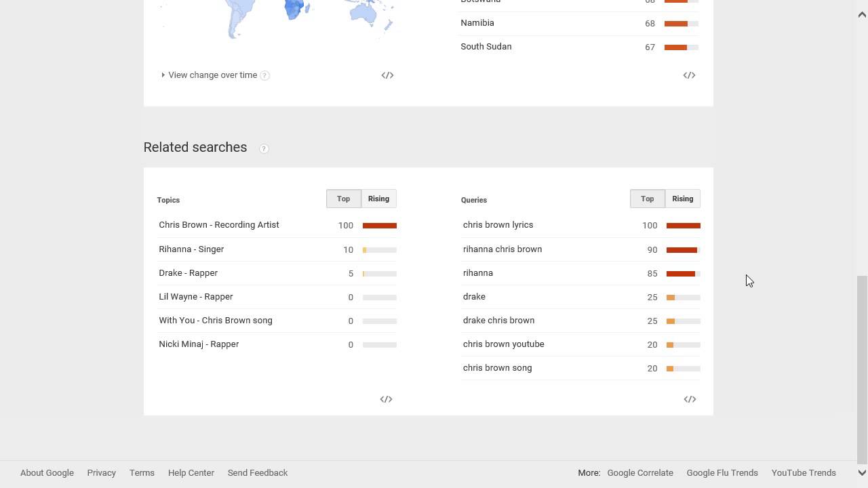Click embed code icon below the map
Screen dimensions: 868x488
point(387,75)
